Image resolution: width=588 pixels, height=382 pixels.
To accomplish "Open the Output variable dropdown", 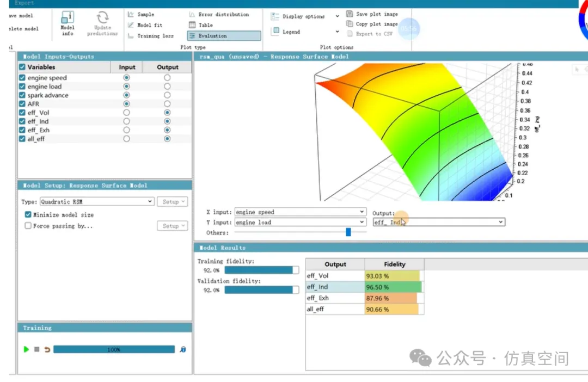I will click(438, 222).
